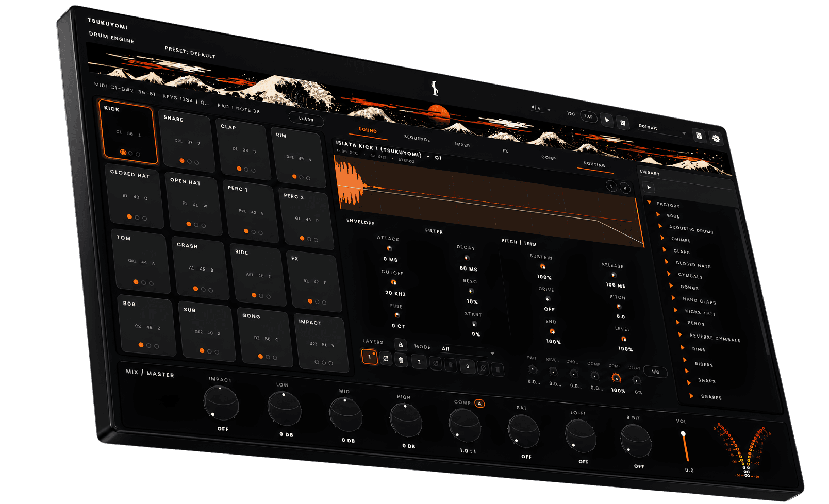Switch to the Mixer tab
This screenshot has height=504, width=829.
(x=462, y=145)
